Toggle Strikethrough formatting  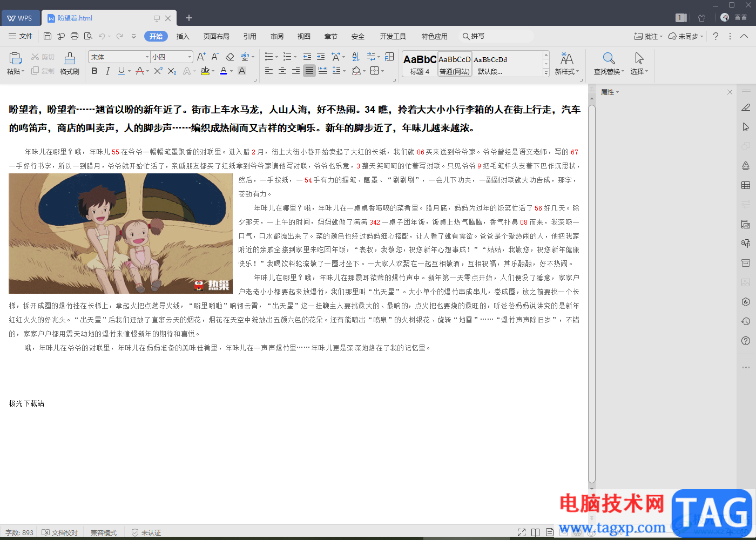point(140,71)
